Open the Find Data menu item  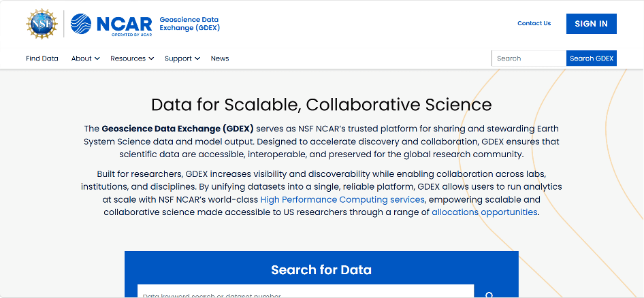click(x=42, y=59)
